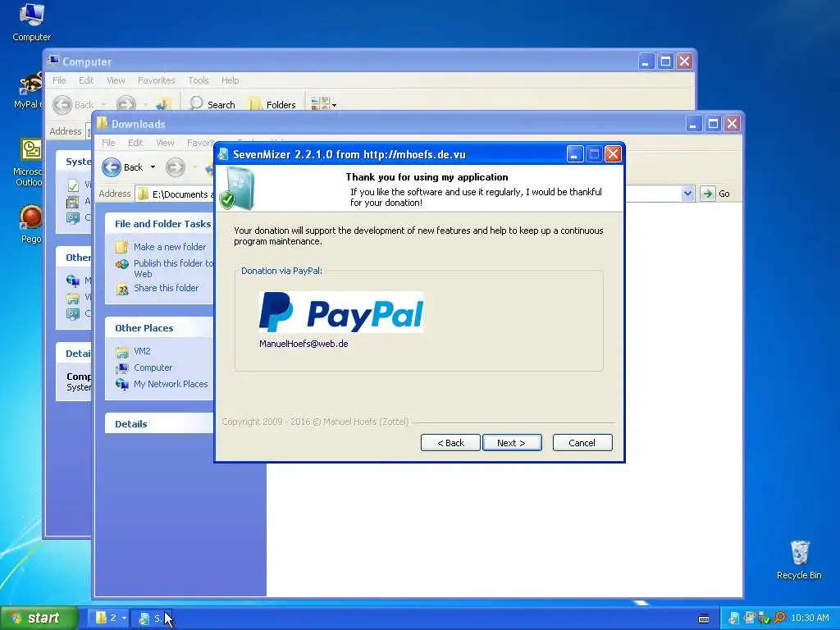This screenshot has height=630, width=840.
Task: Publish this folder to the Web
Action: [165, 268]
